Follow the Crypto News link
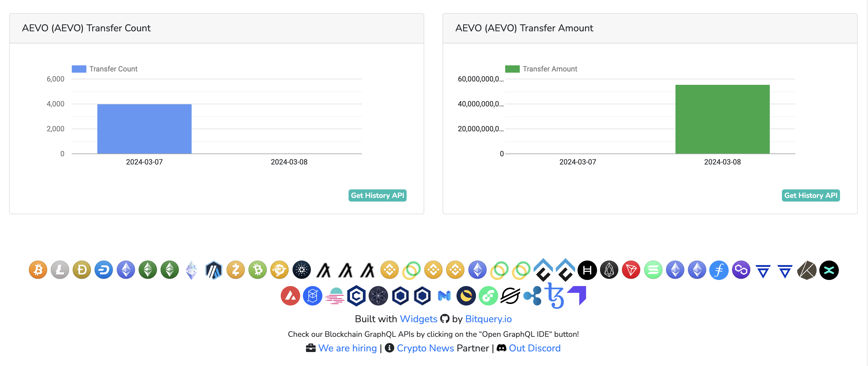 pyautogui.click(x=425, y=348)
